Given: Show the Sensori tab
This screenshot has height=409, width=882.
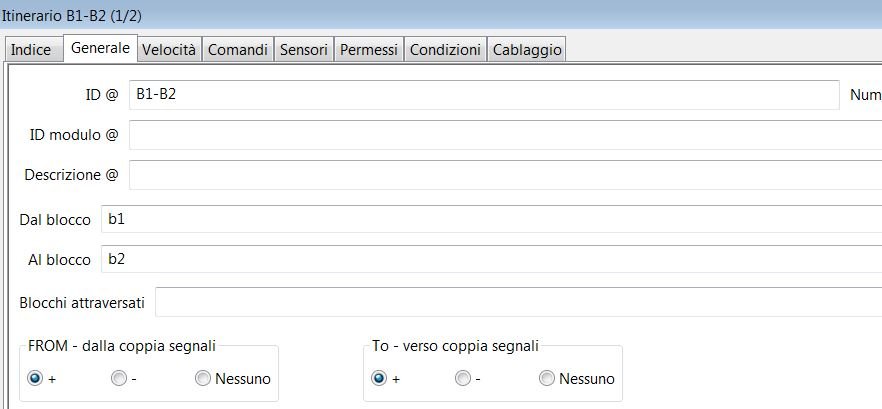Looking at the screenshot, I should [x=304, y=49].
